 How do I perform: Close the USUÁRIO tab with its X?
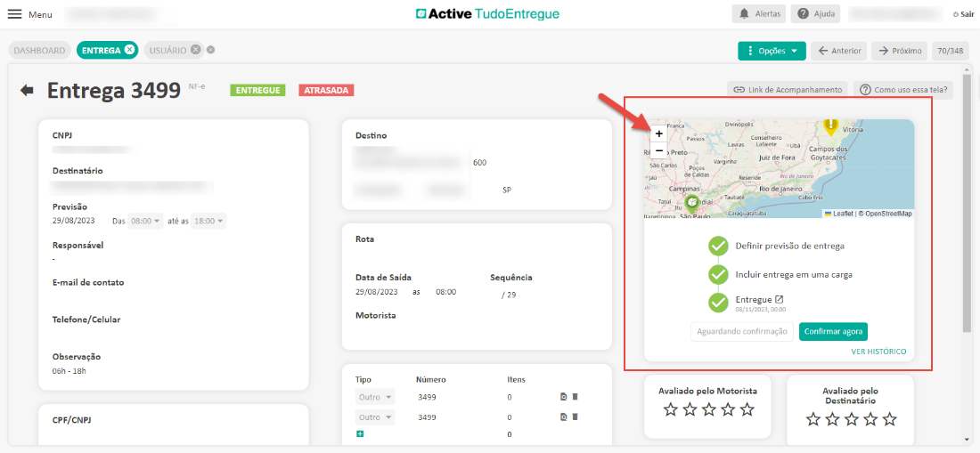[195, 50]
